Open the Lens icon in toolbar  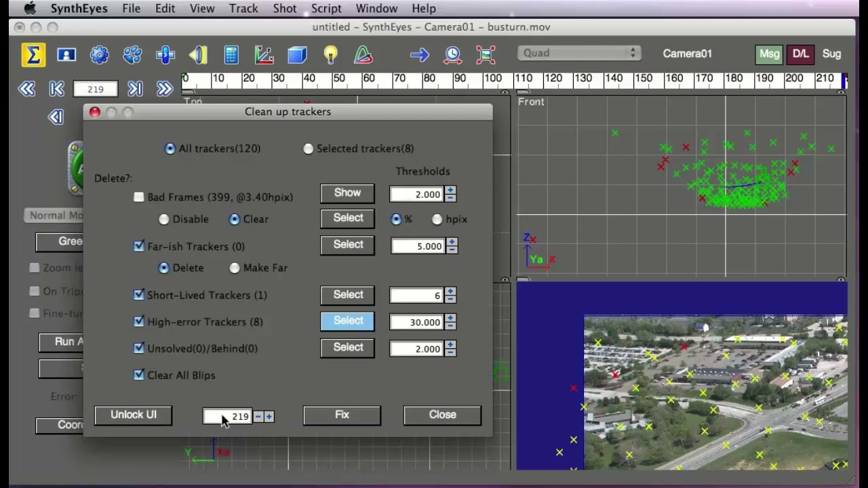[x=198, y=55]
